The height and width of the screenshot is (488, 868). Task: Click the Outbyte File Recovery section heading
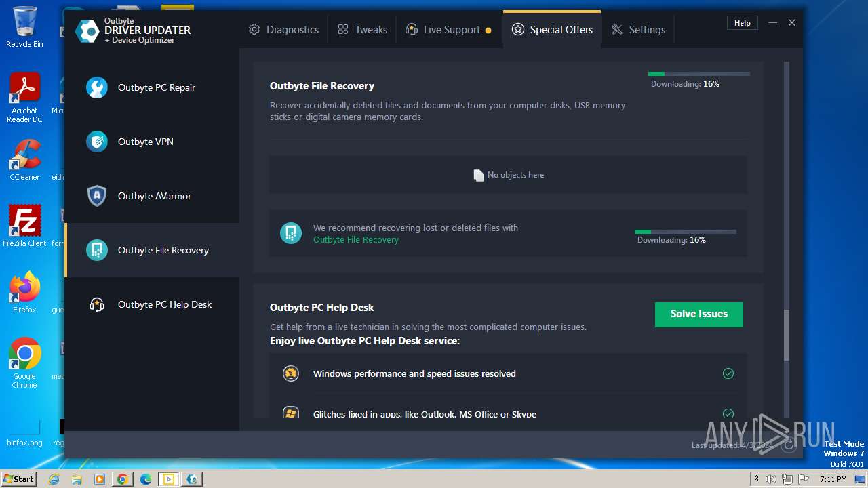click(x=322, y=86)
